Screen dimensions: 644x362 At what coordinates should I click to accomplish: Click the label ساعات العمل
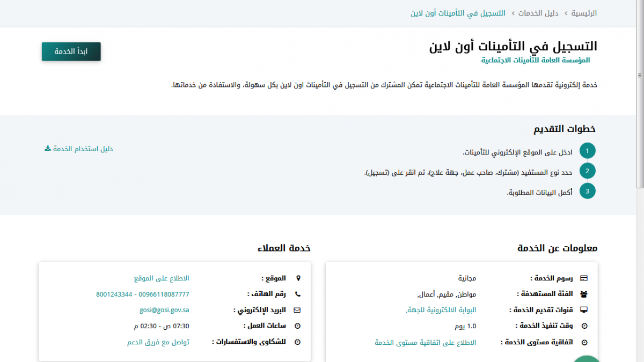(265, 326)
